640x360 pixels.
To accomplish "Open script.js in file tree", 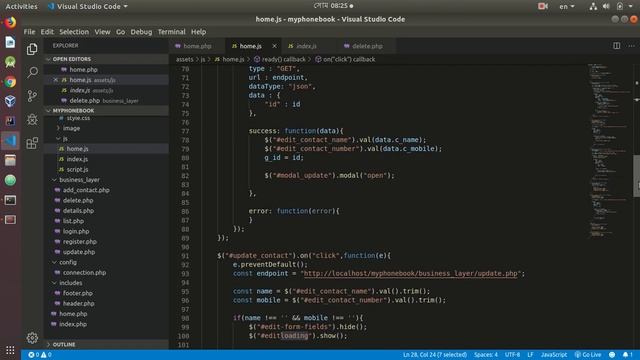I will point(77,169).
